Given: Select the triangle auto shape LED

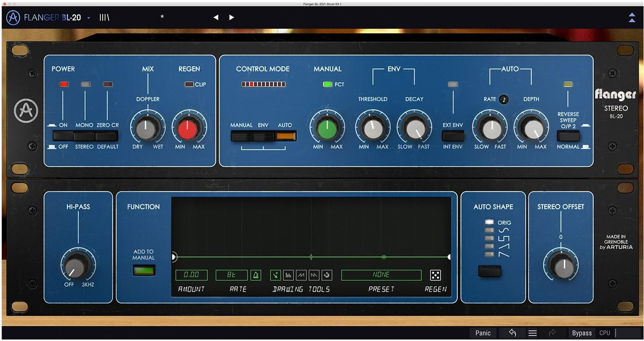Looking at the screenshot, I should 490,246.
